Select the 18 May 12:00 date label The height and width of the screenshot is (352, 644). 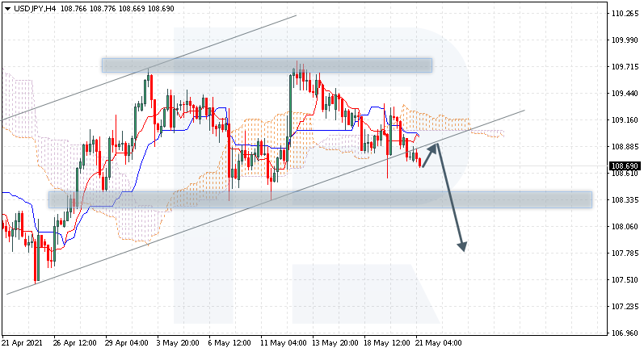[x=386, y=343]
